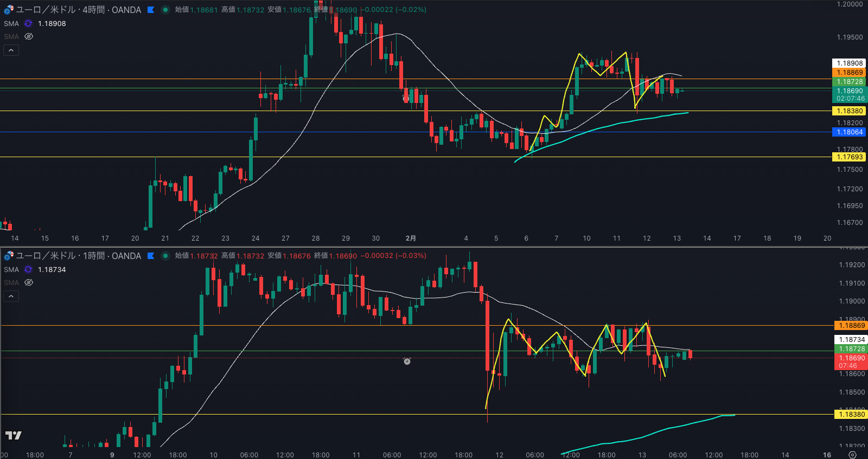Open chart settings via the bottom-right gear icon
The width and height of the screenshot is (868, 459).
(852, 455)
